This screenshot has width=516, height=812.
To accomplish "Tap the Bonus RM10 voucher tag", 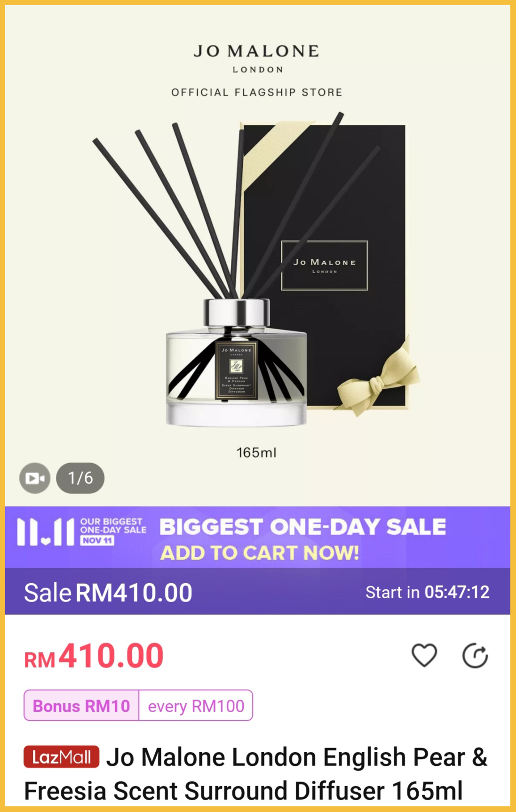I will pos(81,706).
